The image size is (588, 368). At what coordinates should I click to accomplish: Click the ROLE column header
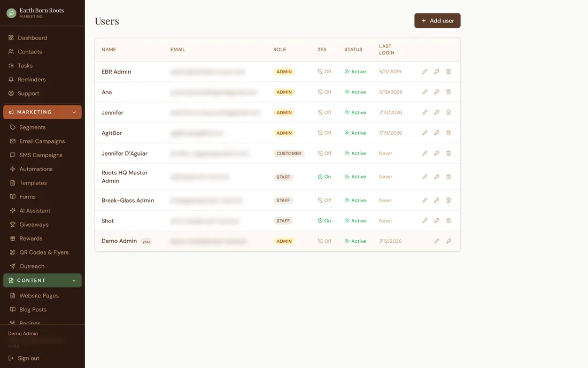(x=280, y=50)
